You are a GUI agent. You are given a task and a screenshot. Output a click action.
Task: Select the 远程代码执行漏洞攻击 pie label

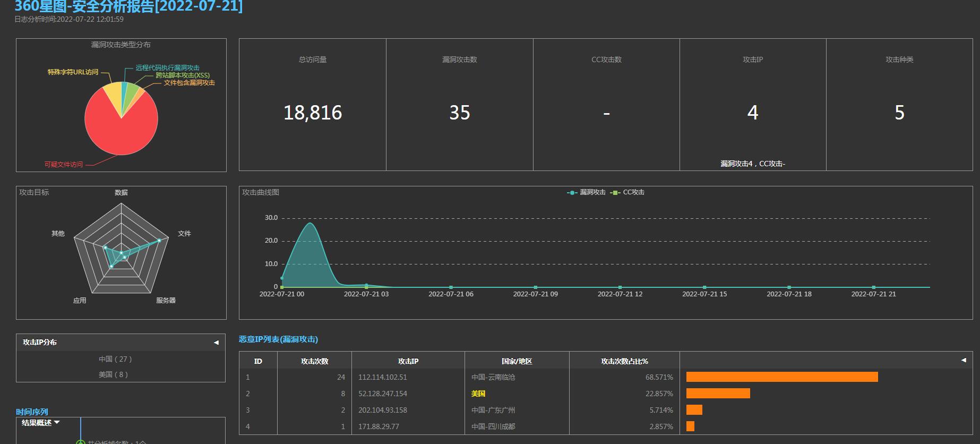167,68
